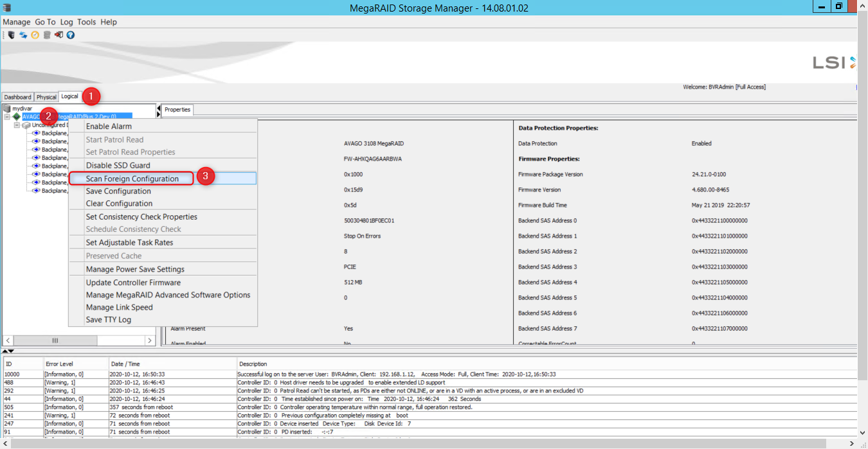
Task: Switch to the Physical tab
Action: [x=46, y=97]
